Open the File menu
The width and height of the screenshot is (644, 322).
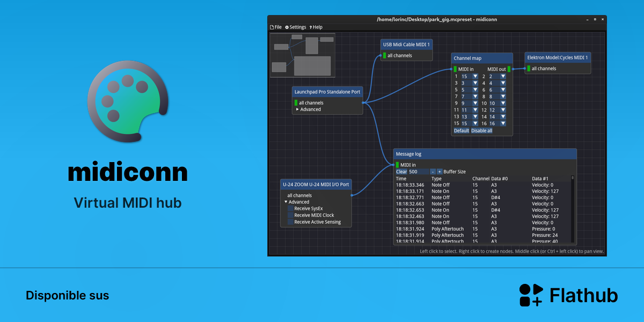276,27
